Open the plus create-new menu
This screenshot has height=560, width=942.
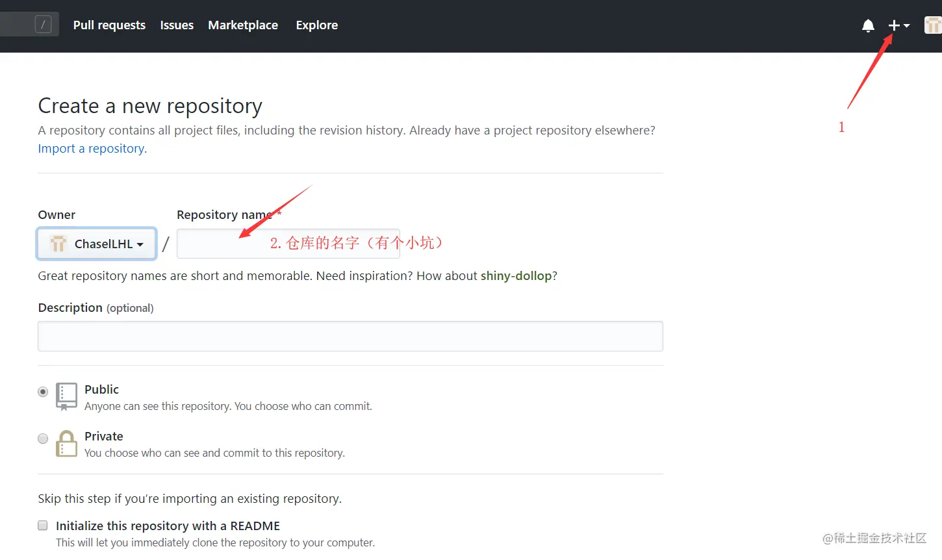point(899,25)
